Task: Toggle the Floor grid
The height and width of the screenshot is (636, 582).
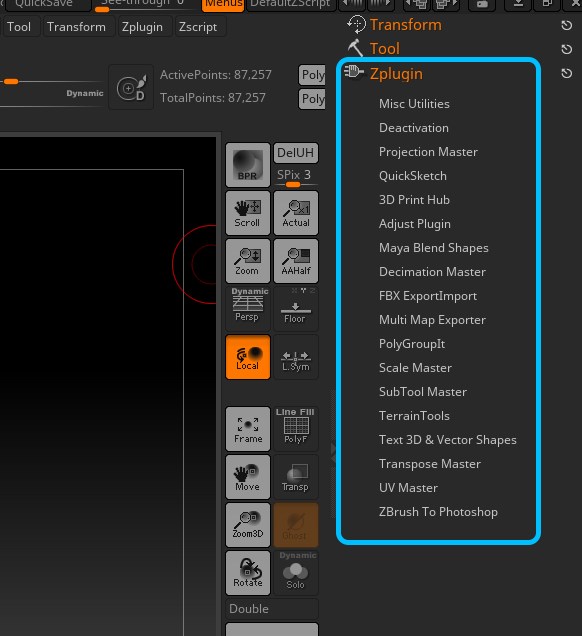Action: point(296,309)
